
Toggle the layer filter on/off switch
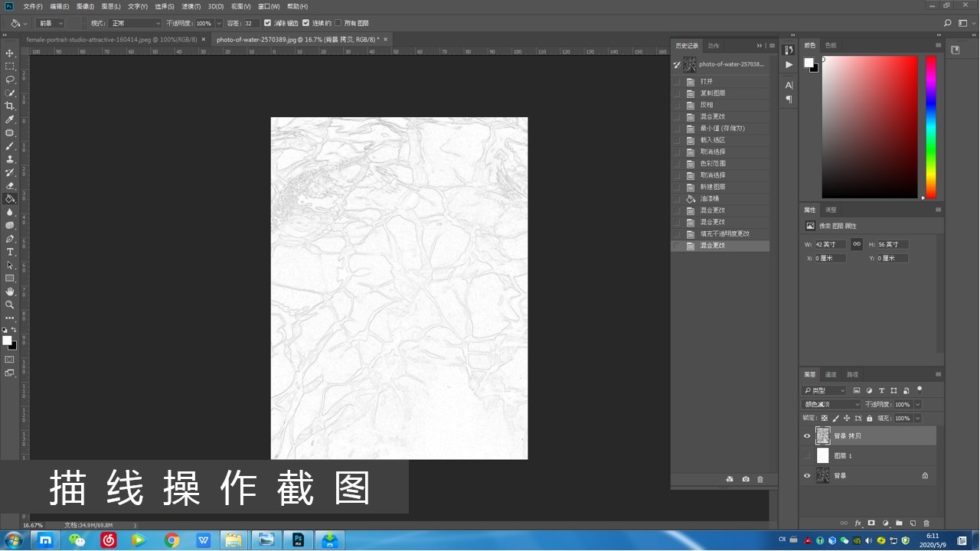pyautogui.click(x=920, y=389)
